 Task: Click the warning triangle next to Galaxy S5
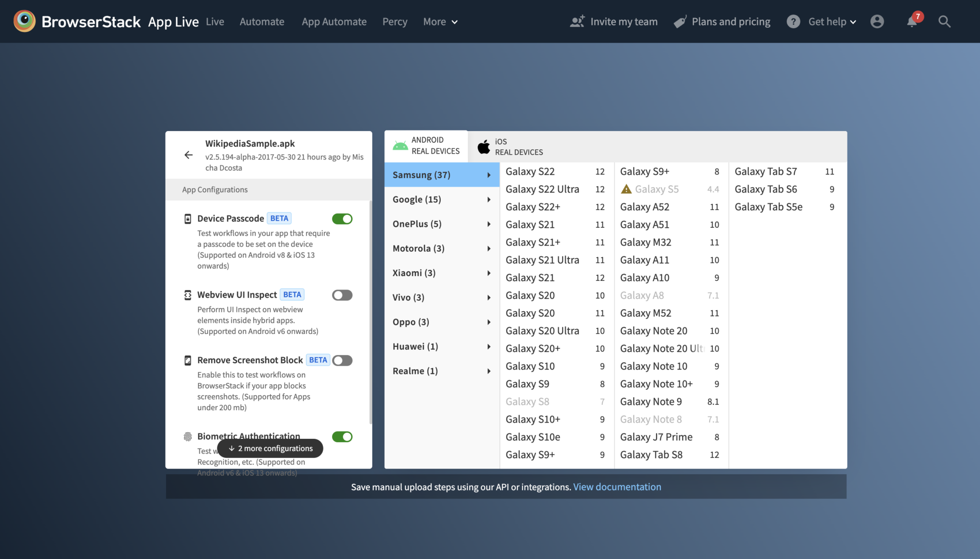(625, 189)
